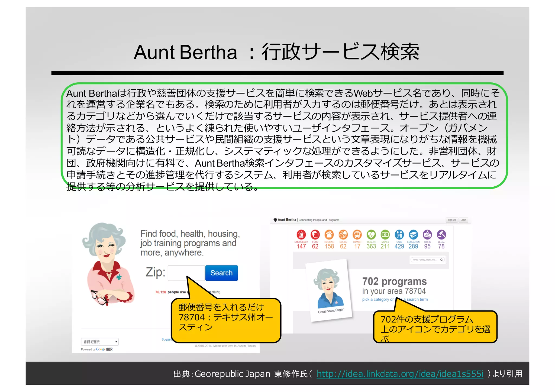Open the language selection dropdown
This screenshot has height=392, width=555.
[100, 342]
